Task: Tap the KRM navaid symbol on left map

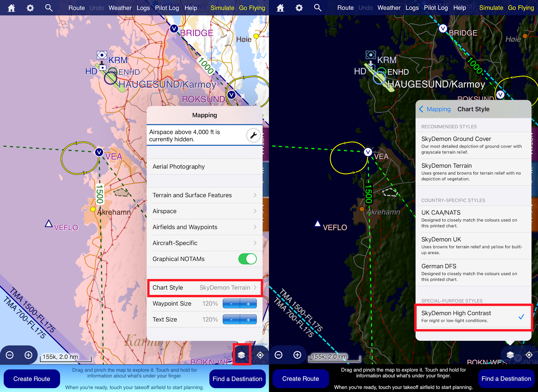Action: pyautogui.click(x=102, y=55)
